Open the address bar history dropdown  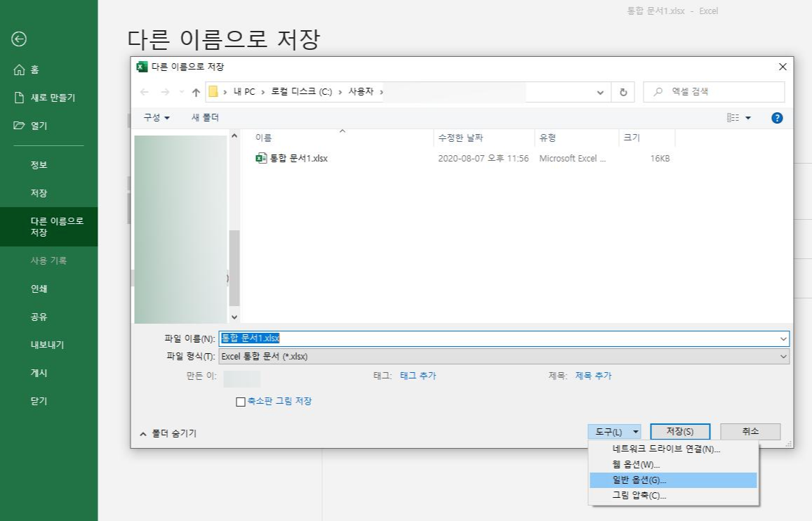click(600, 92)
